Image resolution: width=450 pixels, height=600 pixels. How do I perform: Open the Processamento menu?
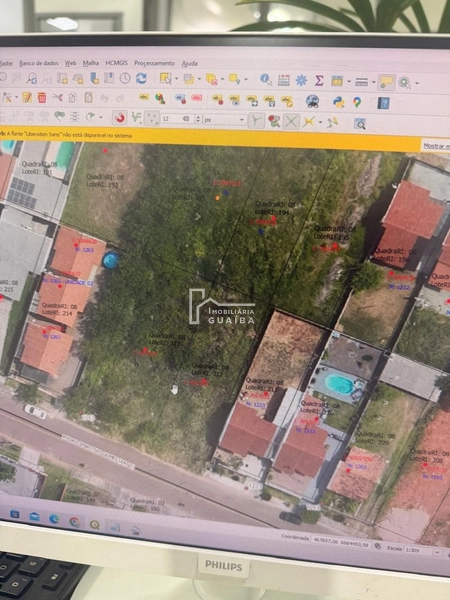pos(154,63)
